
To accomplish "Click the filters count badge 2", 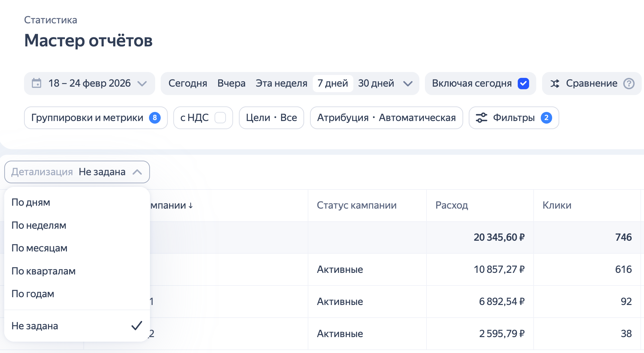I will point(546,118).
